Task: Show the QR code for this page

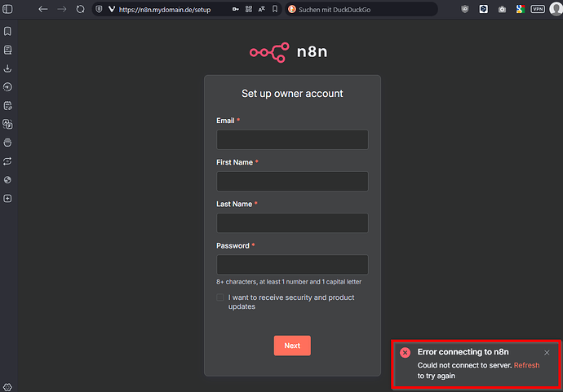Action: pyautogui.click(x=249, y=9)
